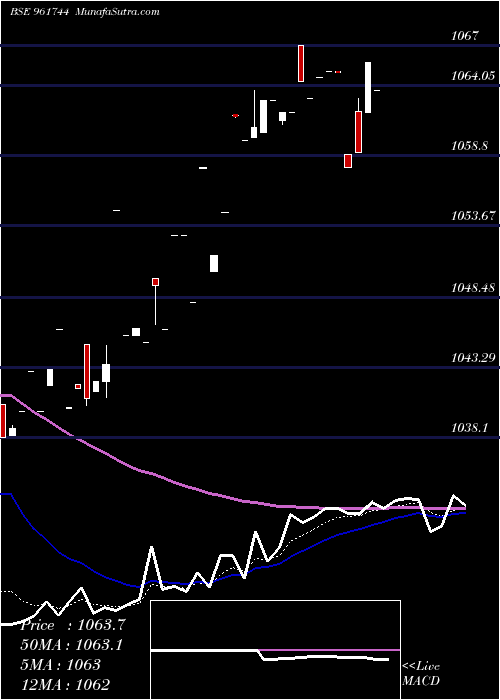Click the MunafaSutra.com title text
The image size is (500, 700).
(118, 12)
